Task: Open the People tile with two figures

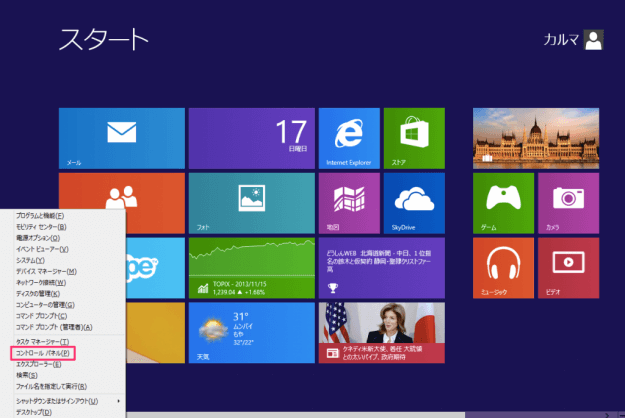Action: [122, 191]
